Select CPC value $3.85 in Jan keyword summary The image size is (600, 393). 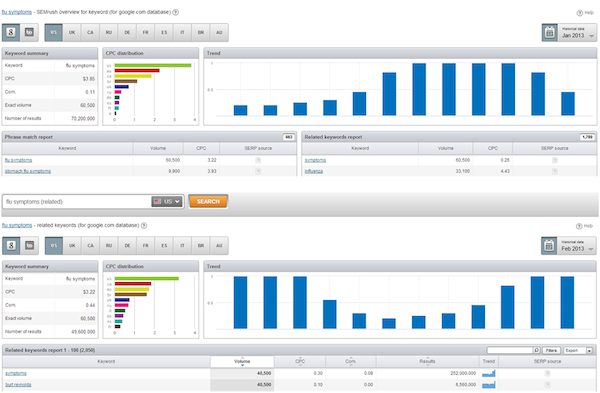pos(89,79)
